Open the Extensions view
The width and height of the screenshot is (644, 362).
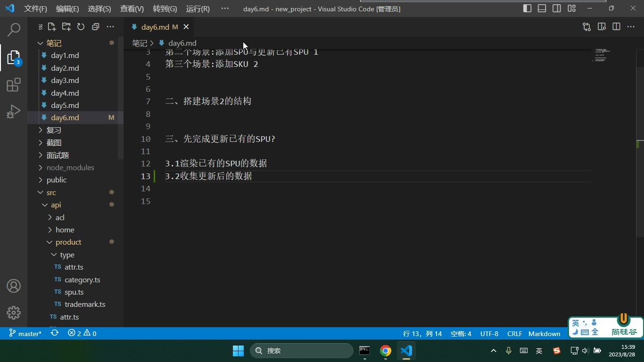(14, 85)
